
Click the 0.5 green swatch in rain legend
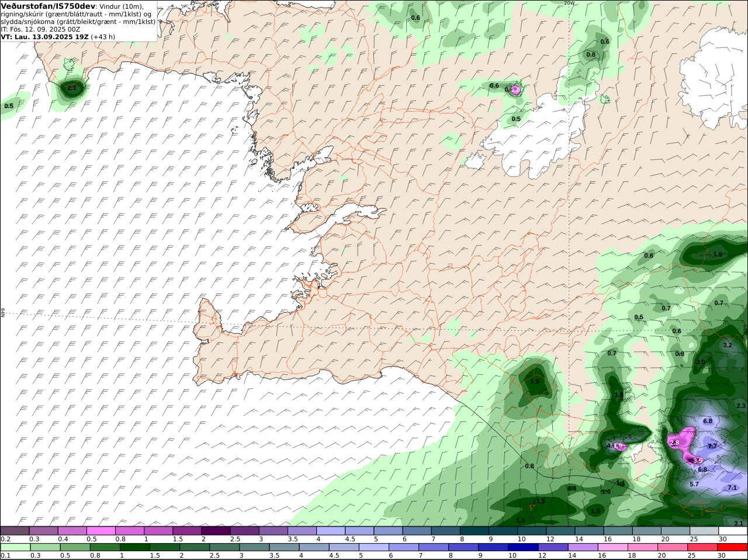tap(75, 547)
